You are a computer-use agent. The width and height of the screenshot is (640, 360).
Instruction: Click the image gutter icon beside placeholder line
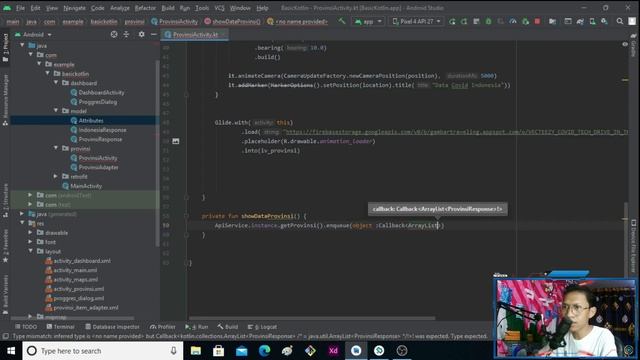pos(176,141)
